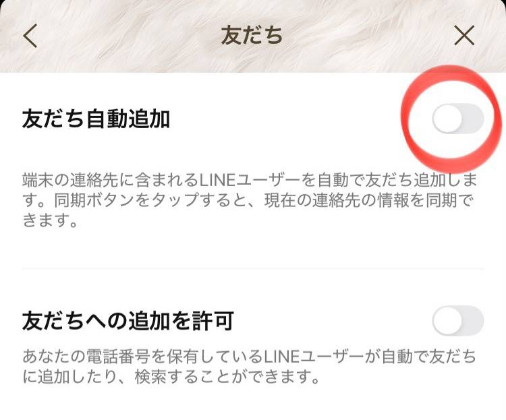Tap the knob of 友だちへの追加を許可 switch
The width and height of the screenshot is (506, 420).
(x=447, y=320)
